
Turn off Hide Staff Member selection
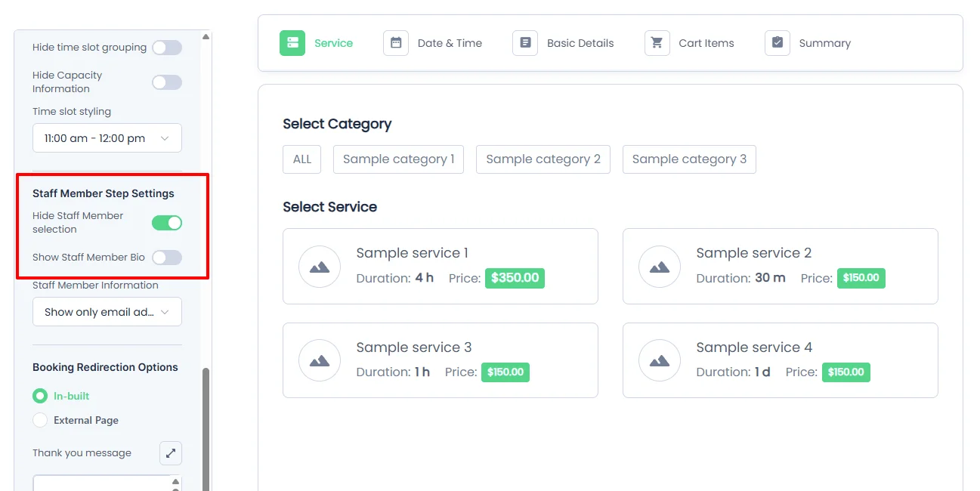click(x=167, y=223)
